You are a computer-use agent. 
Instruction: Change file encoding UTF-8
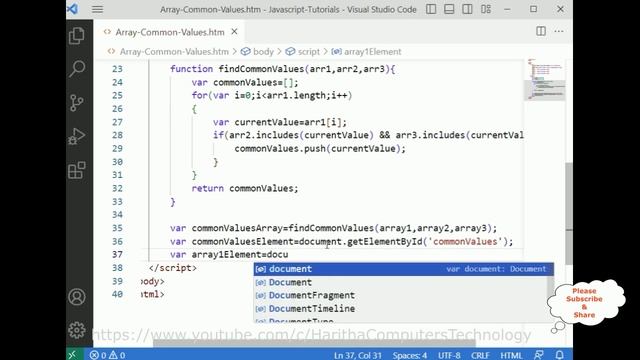point(449,356)
